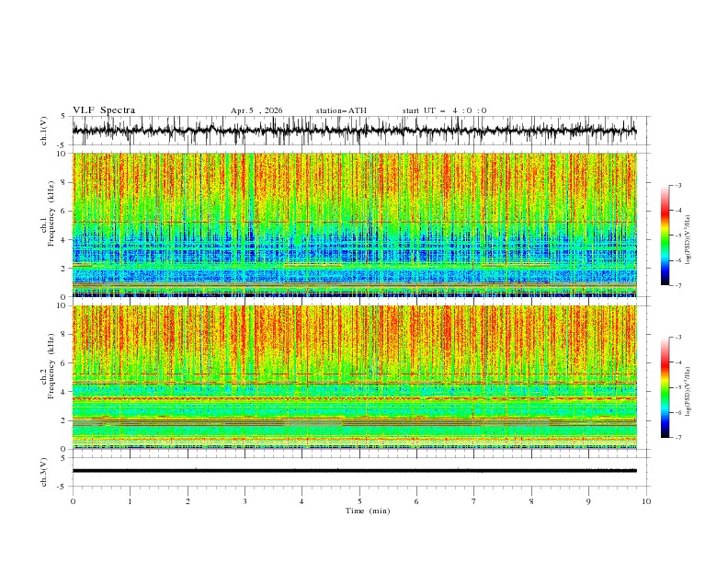Click the '-7' tick on ch.2 colorbar

coord(677,437)
